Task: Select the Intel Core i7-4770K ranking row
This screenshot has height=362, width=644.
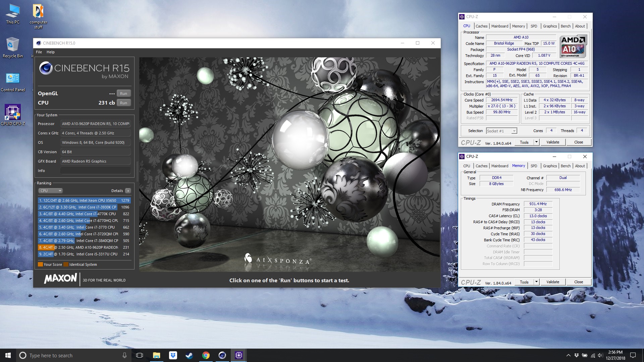Action: pyautogui.click(x=84, y=214)
